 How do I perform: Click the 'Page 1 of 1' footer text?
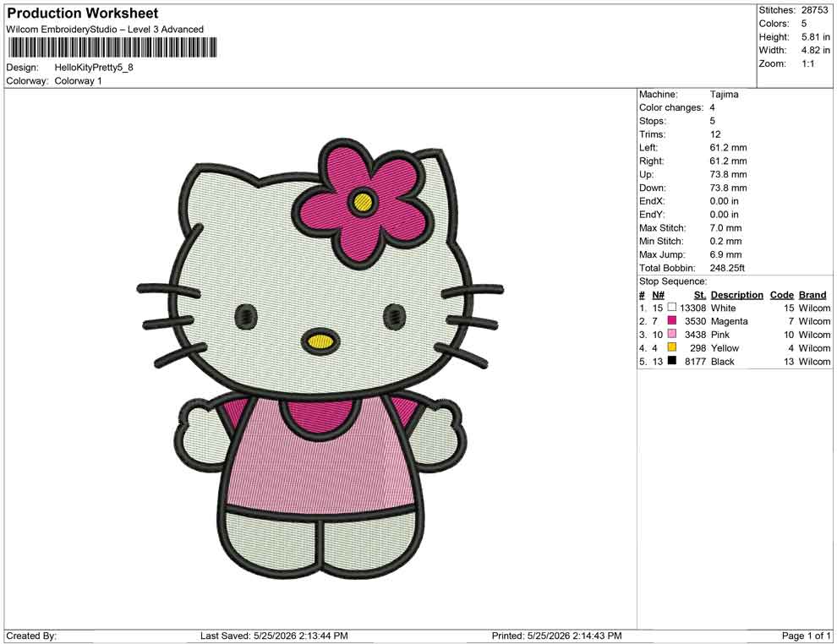tap(806, 636)
